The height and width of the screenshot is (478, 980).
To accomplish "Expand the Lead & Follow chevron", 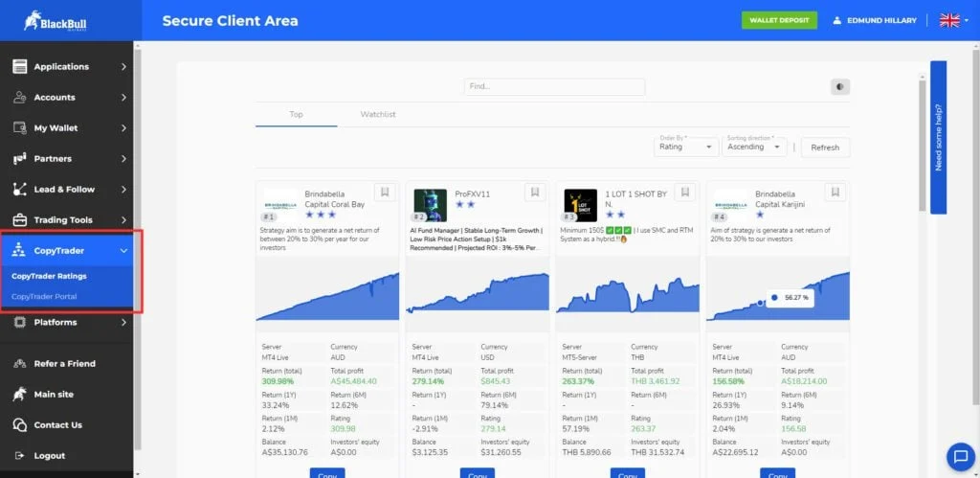I will (x=123, y=189).
